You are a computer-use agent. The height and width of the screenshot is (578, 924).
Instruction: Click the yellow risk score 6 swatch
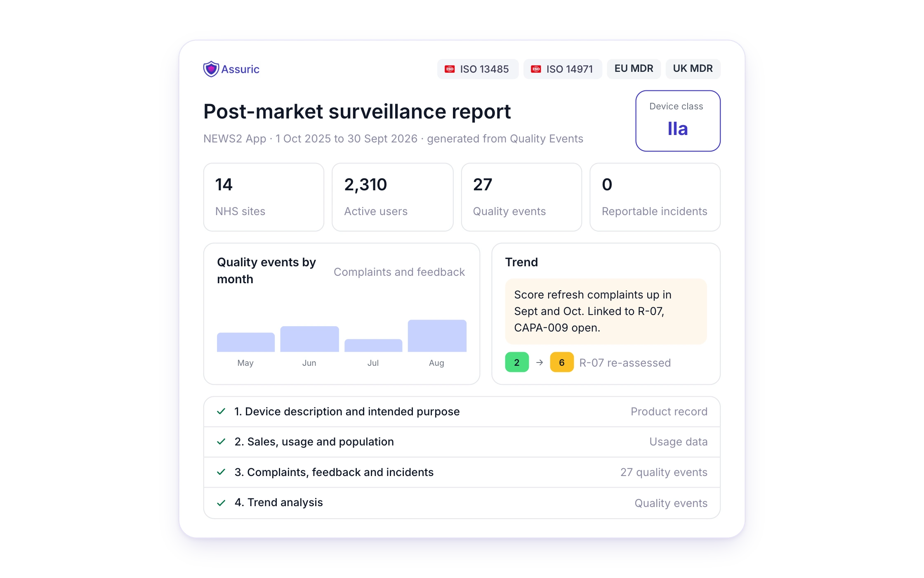[x=562, y=362]
